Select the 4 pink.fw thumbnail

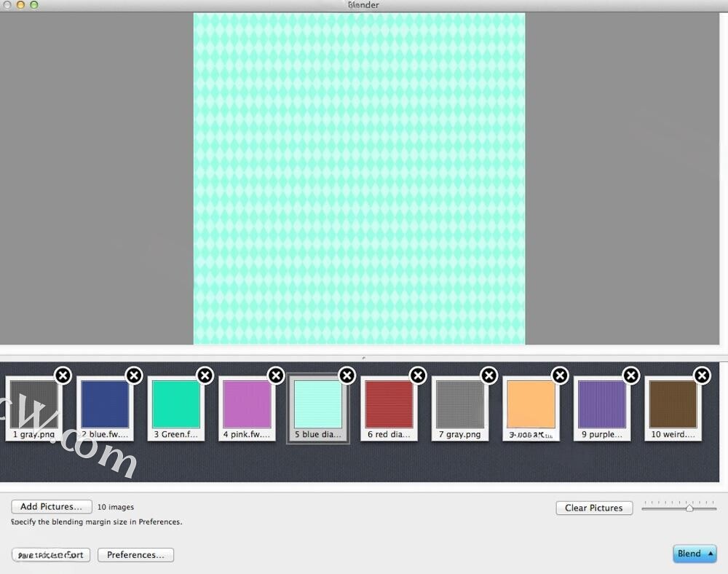[247, 409]
